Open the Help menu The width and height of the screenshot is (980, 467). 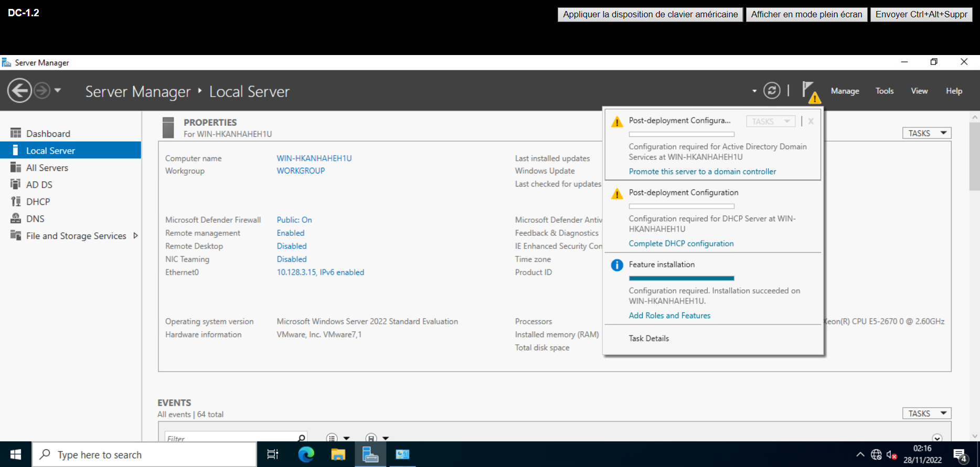[954, 91]
